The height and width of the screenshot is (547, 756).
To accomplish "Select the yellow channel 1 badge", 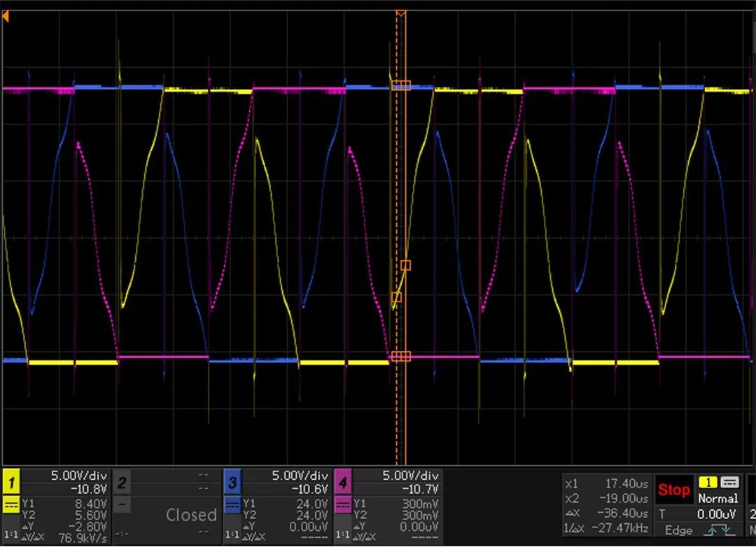I will pos(11,482).
